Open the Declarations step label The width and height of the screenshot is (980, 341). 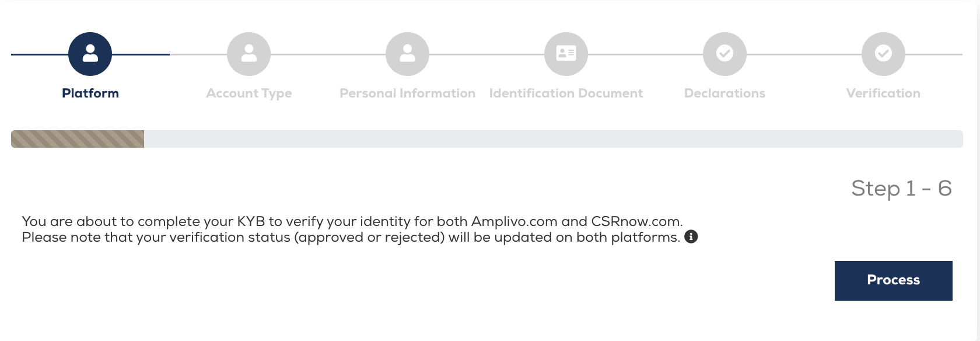[724, 93]
